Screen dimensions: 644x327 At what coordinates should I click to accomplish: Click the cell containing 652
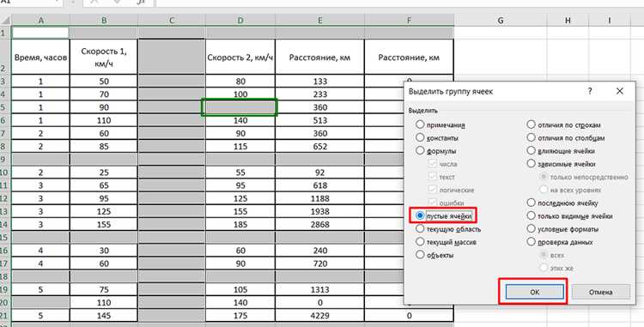tap(319, 147)
